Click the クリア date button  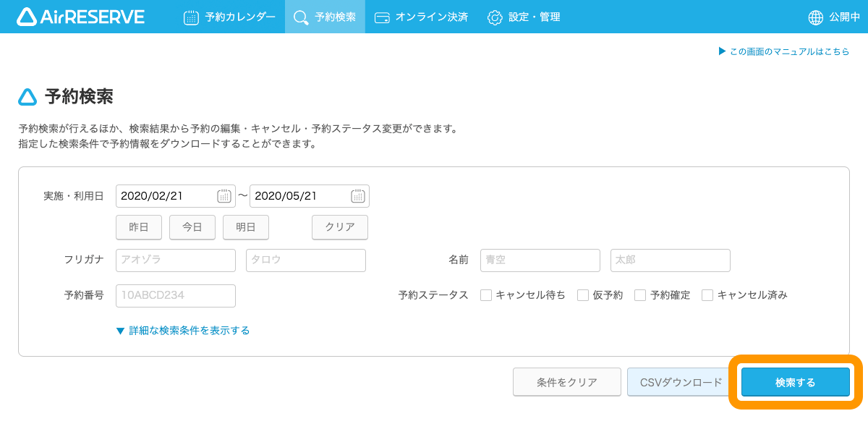[340, 227]
